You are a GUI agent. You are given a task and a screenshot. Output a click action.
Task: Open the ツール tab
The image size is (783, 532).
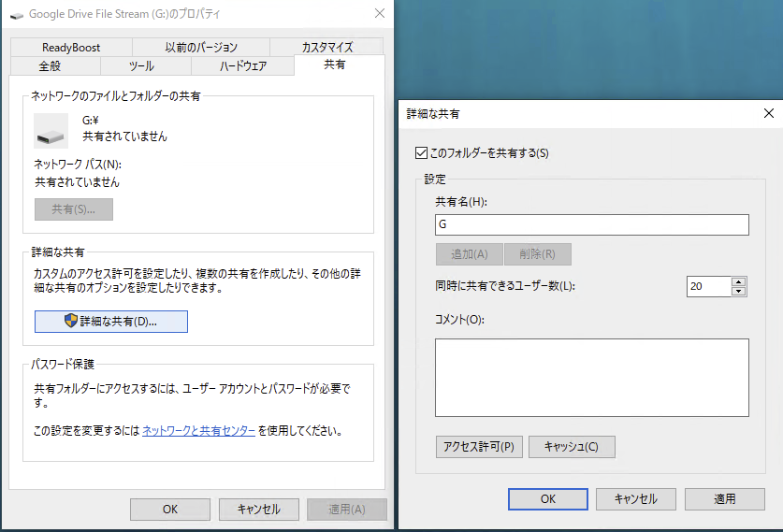tap(140, 66)
